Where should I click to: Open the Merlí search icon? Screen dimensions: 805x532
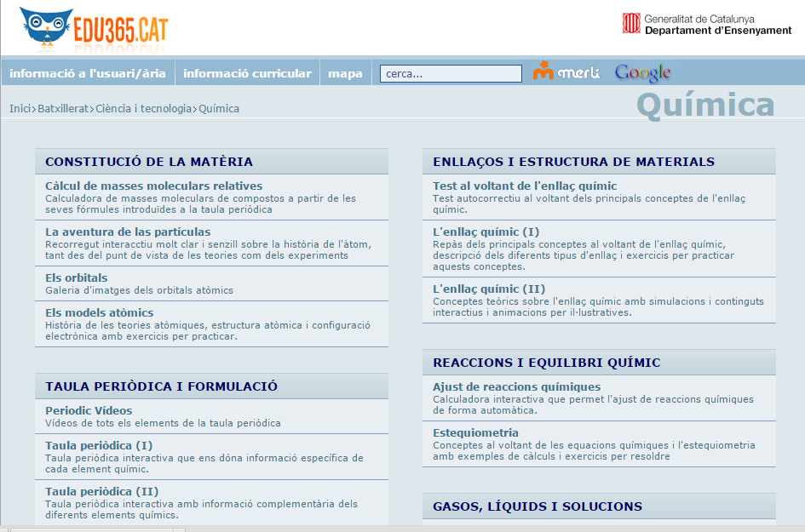566,72
